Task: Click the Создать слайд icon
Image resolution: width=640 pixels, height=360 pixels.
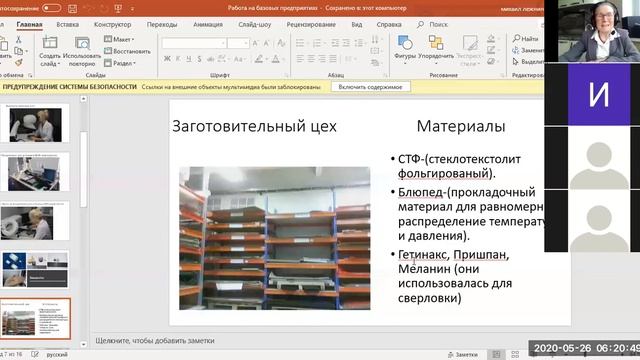Action: [50, 42]
